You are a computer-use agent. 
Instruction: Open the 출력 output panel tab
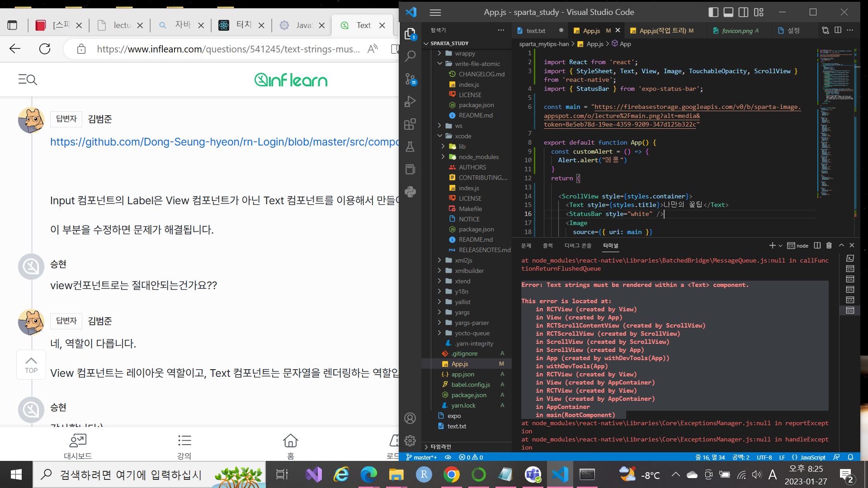point(548,245)
